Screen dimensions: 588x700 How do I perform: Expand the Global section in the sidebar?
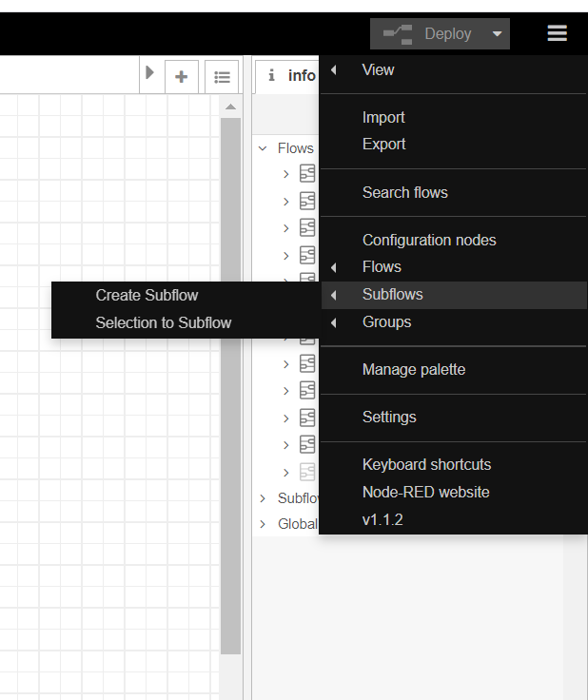[x=263, y=524]
